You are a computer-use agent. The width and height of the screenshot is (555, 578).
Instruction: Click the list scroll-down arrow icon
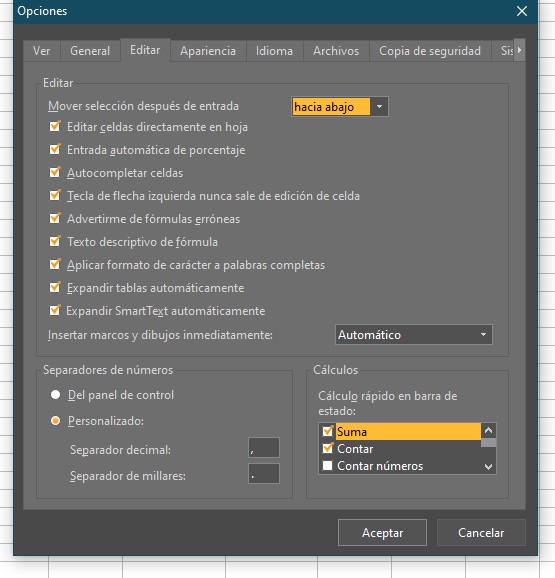click(488, 467)
